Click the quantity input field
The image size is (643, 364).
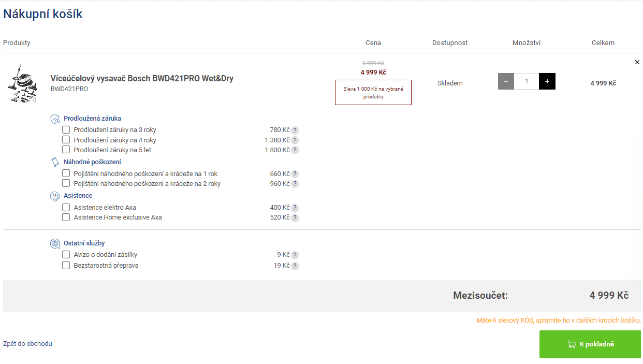[x=527, y=81]
